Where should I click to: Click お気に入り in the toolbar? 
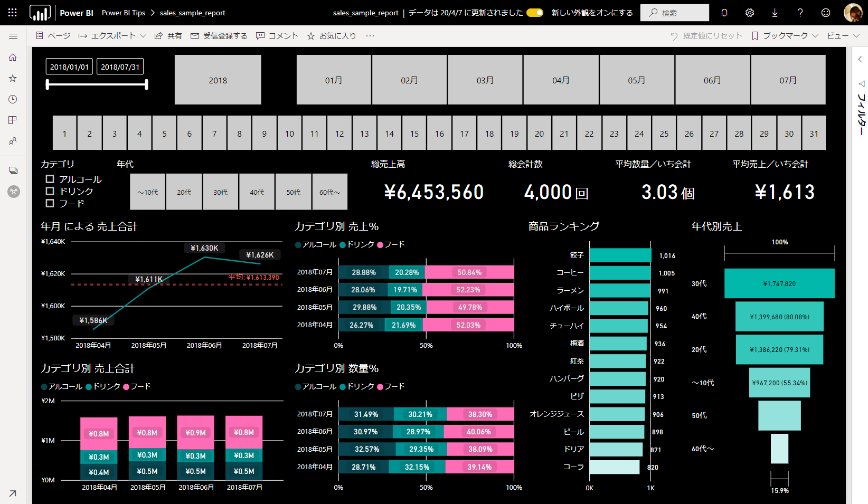[x=332, y=36]
